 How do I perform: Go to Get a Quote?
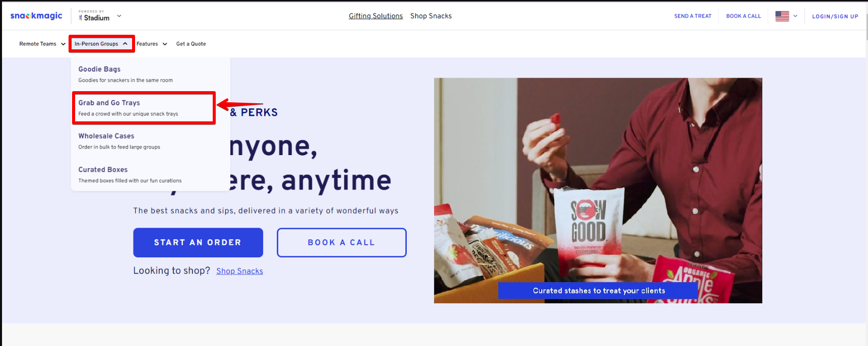(191, 44)
